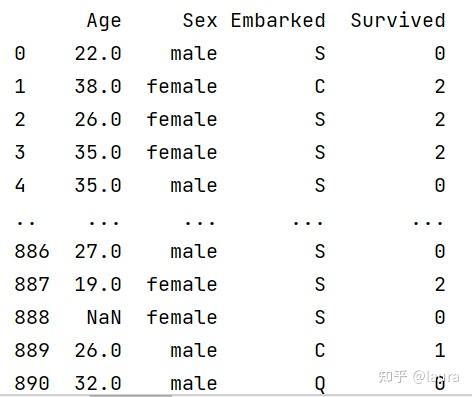Click the NaN value in row 888
This screenshot has height=397, width=472.
(104, 317)
